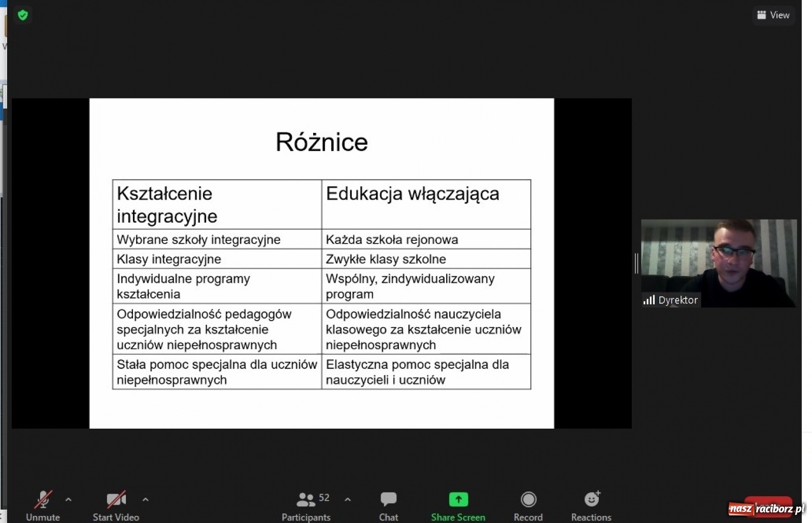This screenshot has width=812, height=523.
Task: Click the Participants people icon
Action: point(305,499)
